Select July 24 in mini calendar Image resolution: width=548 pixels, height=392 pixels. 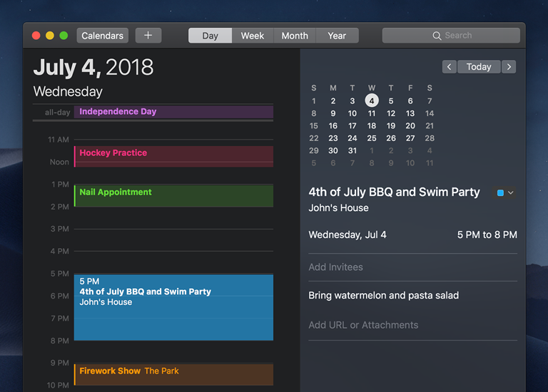click(x=352, y=138)
